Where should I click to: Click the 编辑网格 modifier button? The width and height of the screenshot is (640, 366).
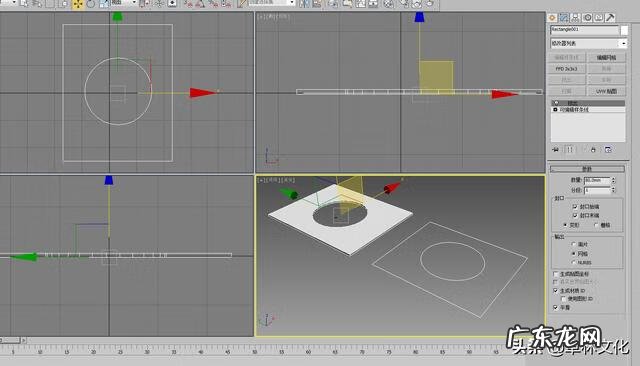[x=606, y=58]
